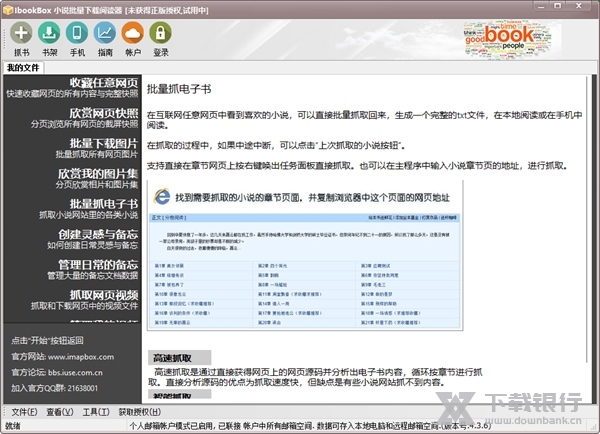Open the 文件(F) menu
600x434 pixels.
pos(24,412)
